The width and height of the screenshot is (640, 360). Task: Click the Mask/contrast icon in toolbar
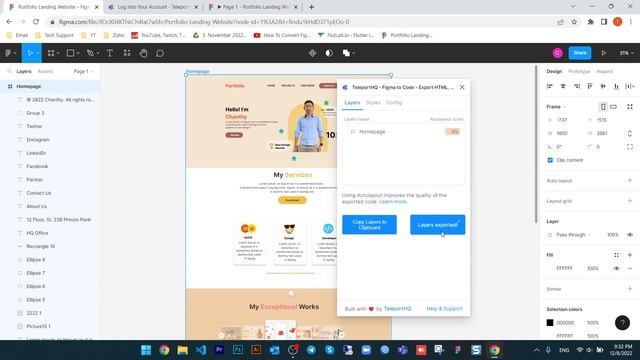(x=329, y=53)
